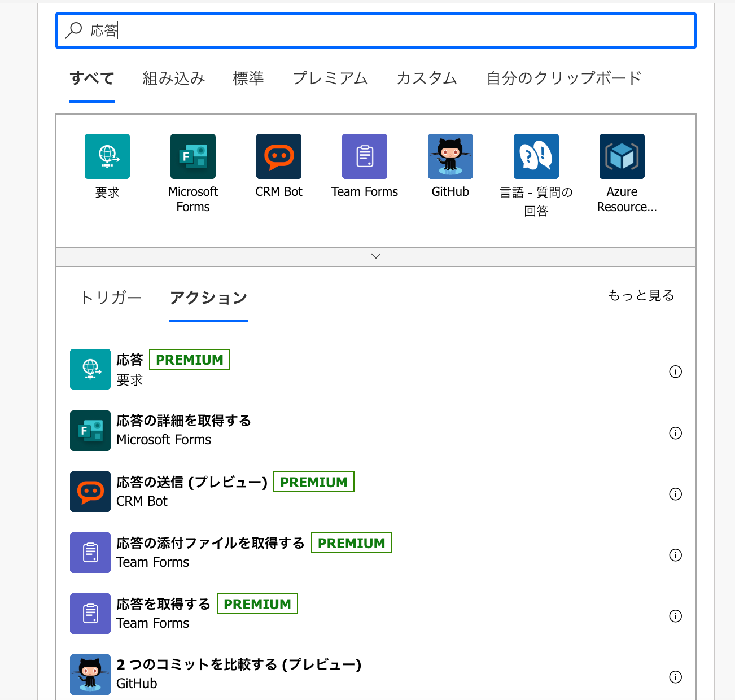Show info for the 応答 action

point(675,371)
